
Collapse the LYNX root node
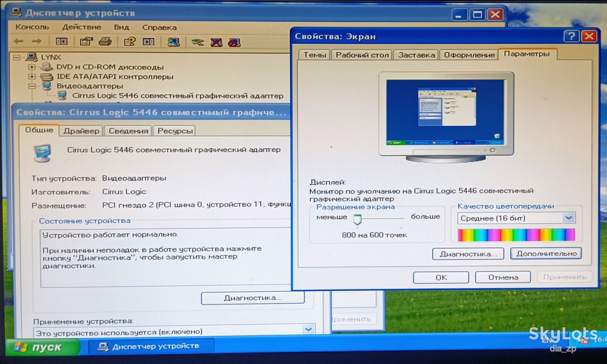tap(17, 57)
